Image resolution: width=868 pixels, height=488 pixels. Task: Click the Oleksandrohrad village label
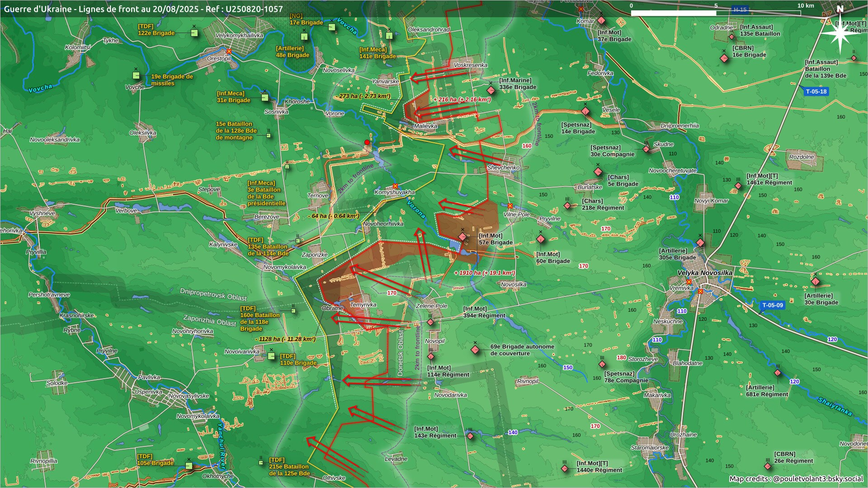point(429,30)
